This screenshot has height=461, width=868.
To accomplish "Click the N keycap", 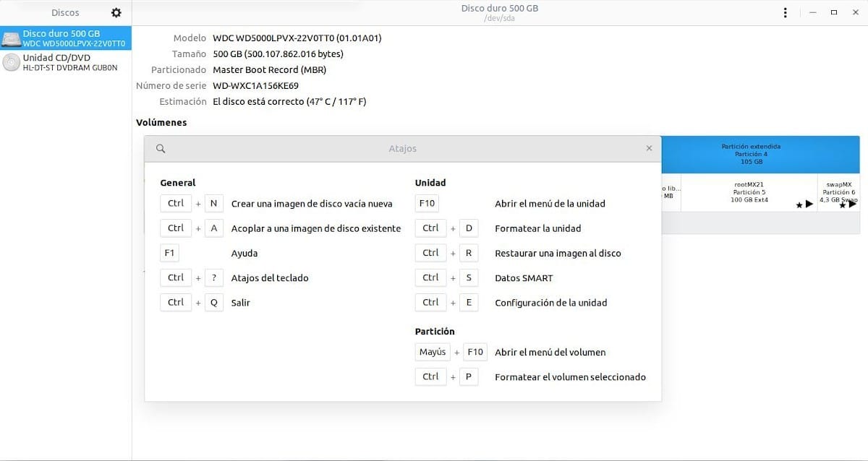I will (x=213, y=203).
